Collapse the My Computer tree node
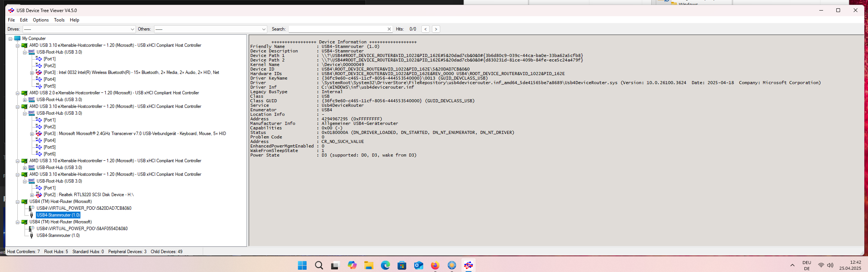Viewport: 868px width, 272px height. tap(10, 38)
